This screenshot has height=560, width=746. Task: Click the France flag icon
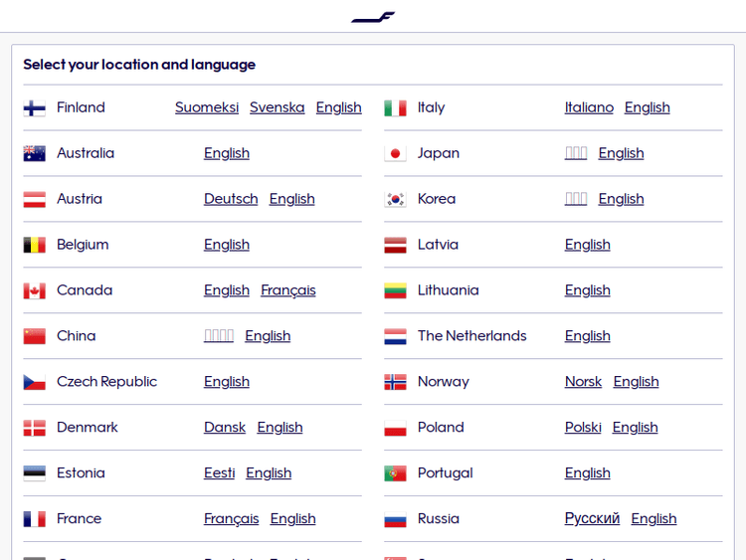pos(34,519)
